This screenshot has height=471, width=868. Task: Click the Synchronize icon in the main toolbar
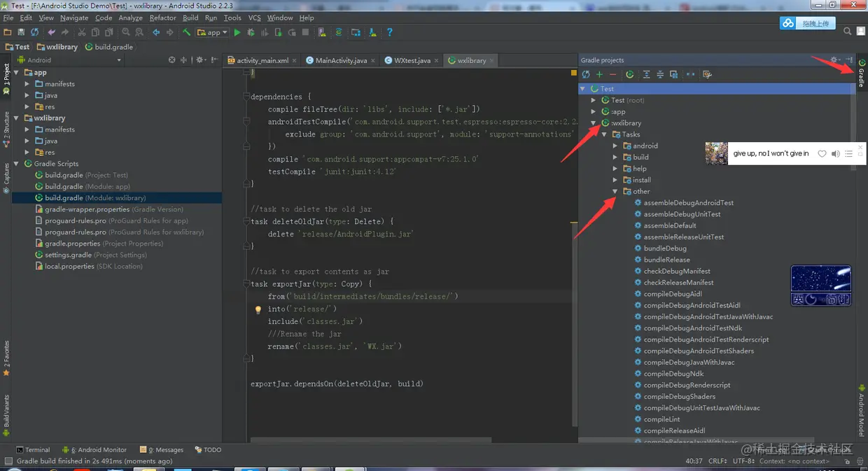[x=34, y=32]
